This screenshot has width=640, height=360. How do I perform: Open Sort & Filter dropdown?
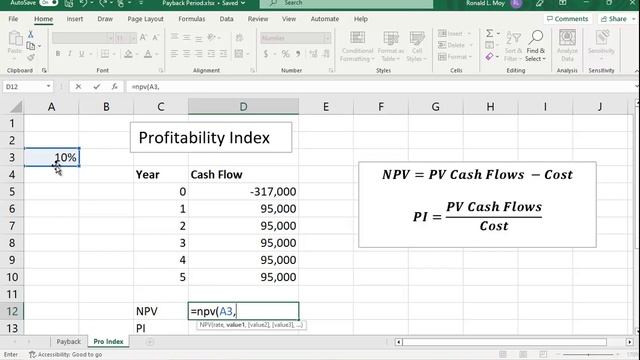pyautogui.click(x=513, y=46)
